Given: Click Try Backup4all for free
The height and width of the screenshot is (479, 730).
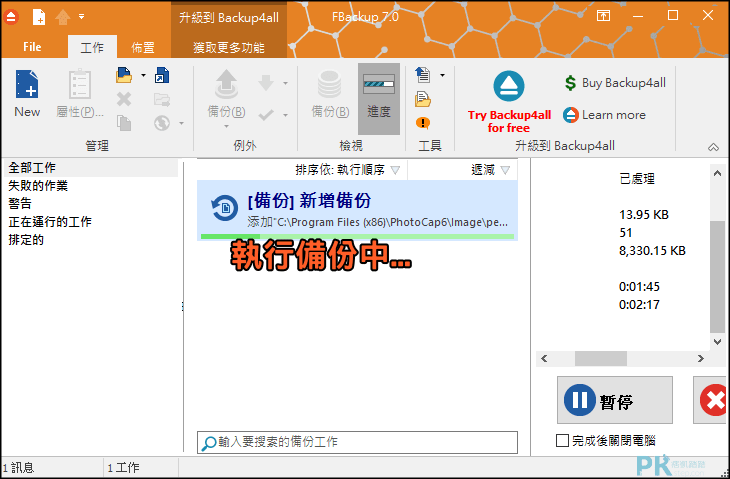Looking at the screenshot, I should click(x=509, y=101).
